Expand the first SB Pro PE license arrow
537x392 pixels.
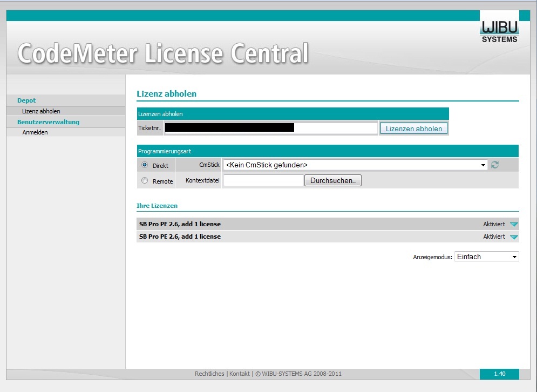(513, 224)
